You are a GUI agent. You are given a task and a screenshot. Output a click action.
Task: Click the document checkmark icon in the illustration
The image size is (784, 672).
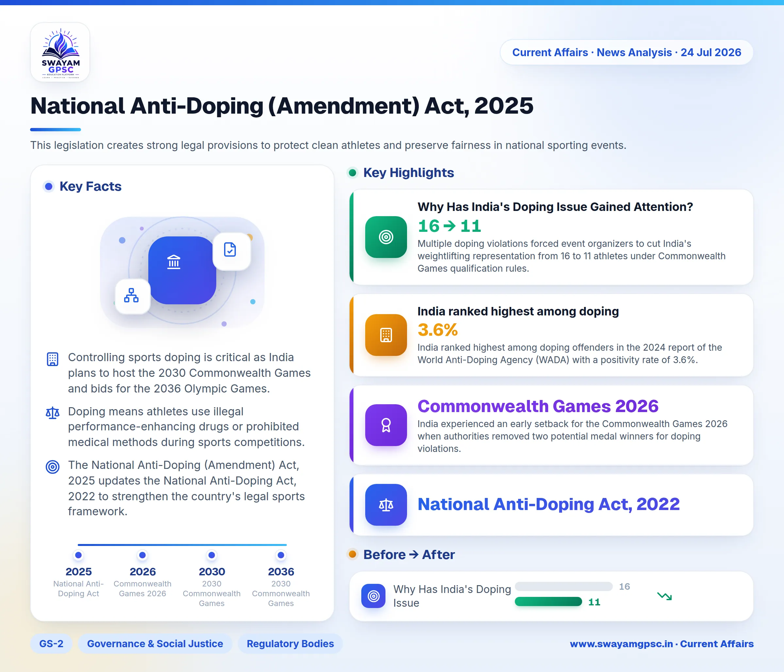pos(230,249)
